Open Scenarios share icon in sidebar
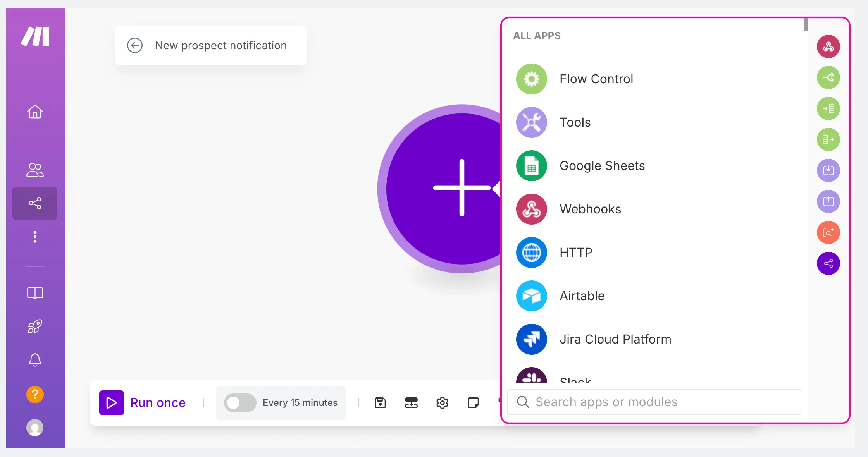Image resolution: width=868 pixels, height=457 pixels. [35, 203]
